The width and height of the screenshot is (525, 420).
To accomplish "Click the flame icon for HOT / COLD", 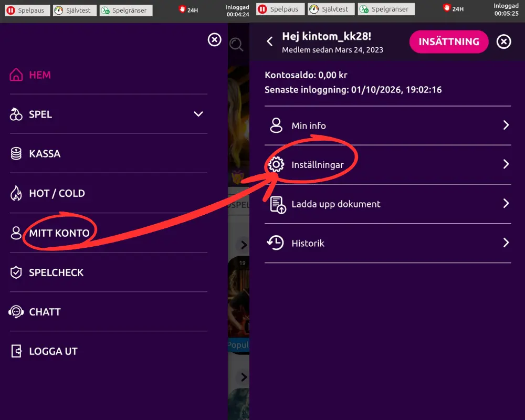I will coord(16,193).
